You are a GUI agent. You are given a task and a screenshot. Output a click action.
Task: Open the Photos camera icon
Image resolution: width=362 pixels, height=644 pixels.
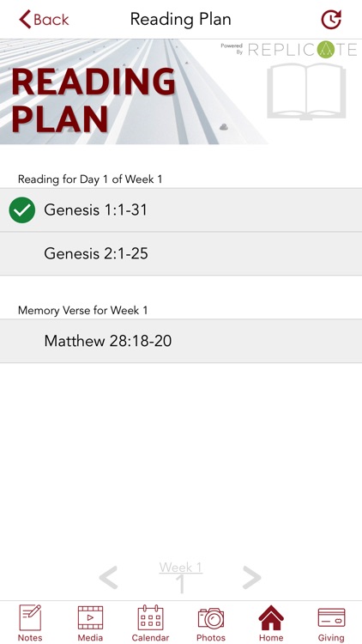pos(211,618)
